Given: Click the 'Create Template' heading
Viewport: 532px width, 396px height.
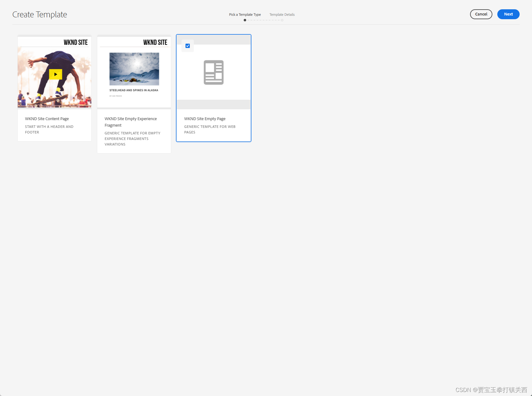Looking at the screenshot, I should point(40,15).
